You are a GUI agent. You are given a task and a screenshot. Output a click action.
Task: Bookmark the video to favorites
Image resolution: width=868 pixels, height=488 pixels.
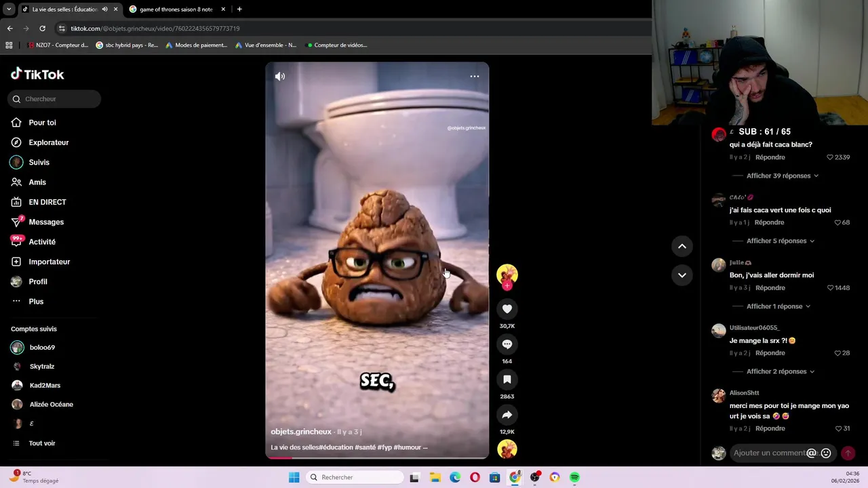point(507,380)
